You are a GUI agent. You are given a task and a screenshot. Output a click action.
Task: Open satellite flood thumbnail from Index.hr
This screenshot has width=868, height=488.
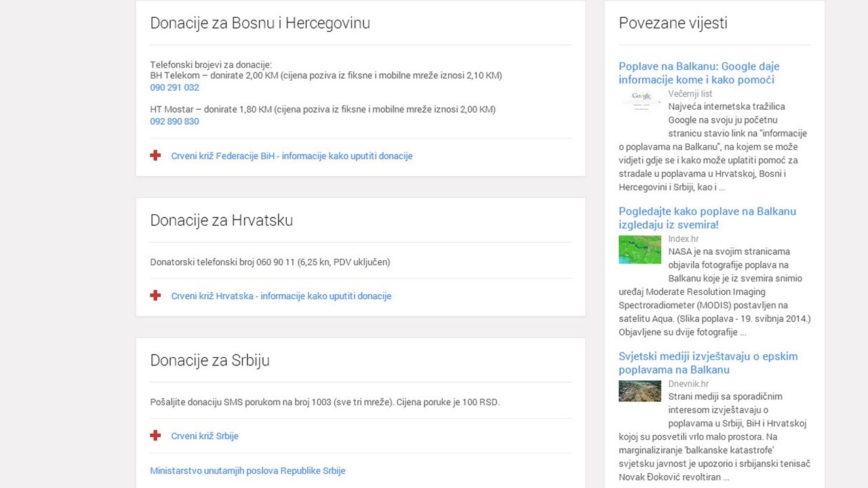pos(639,249)
